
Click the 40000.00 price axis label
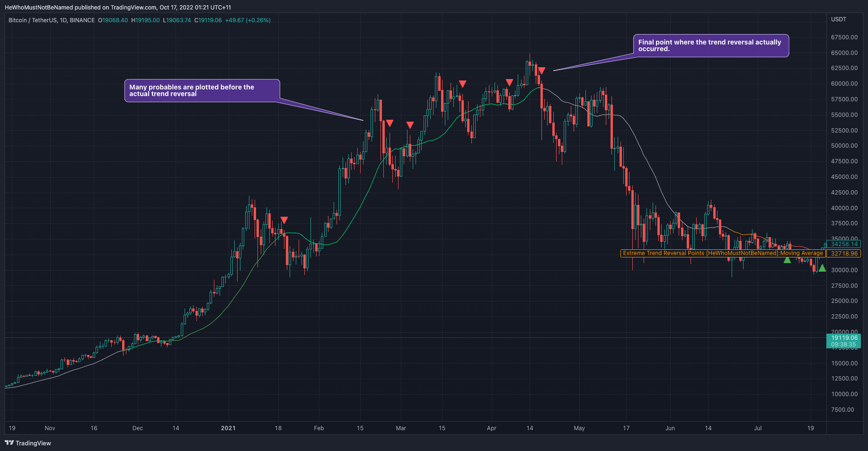pos(844,208)
